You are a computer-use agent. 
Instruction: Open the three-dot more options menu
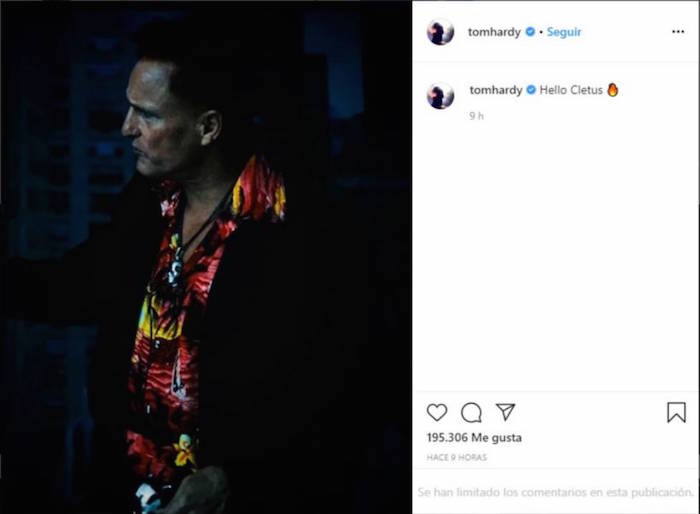(x=678, y=32)
